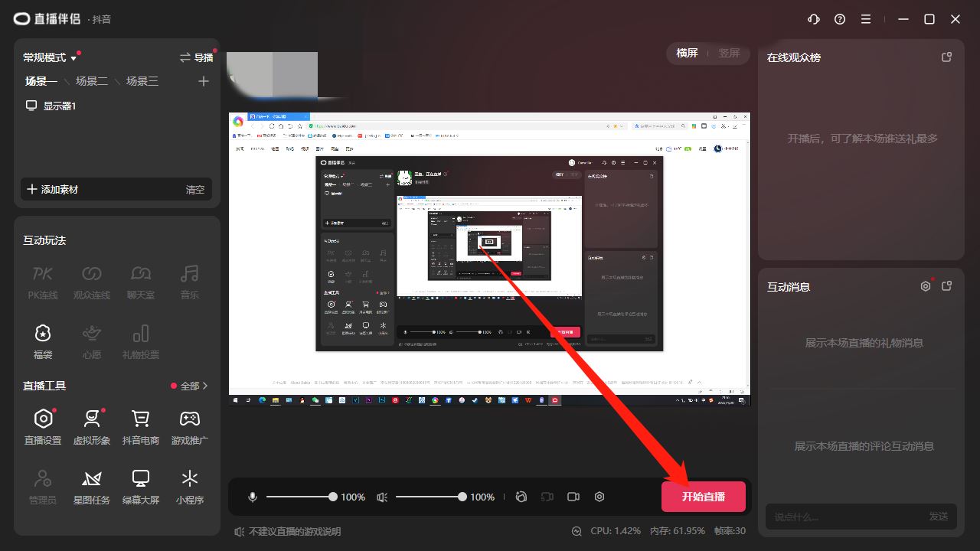
Task: Open the 星图任务 tool
Action: [x=92, y=485]
